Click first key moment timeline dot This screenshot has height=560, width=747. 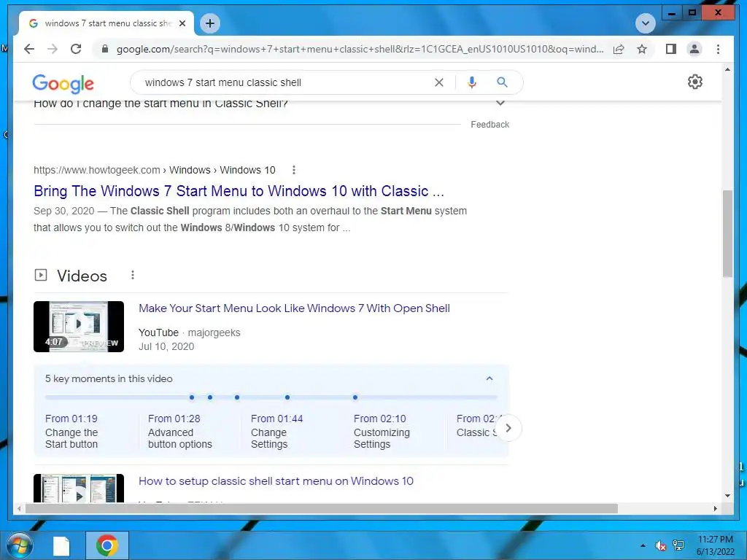point(192,397)
